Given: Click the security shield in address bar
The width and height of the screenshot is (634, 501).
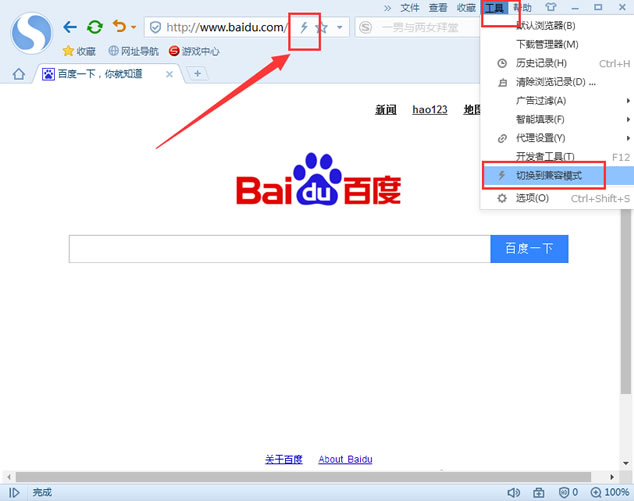Looking at the screenshot, I should click(155, 27).
